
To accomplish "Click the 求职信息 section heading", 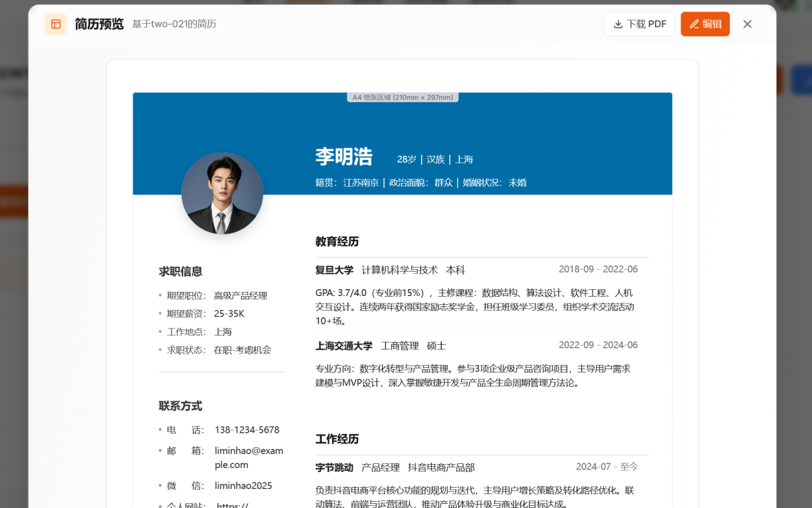I will pyautogui.click(x=181, y=272).
